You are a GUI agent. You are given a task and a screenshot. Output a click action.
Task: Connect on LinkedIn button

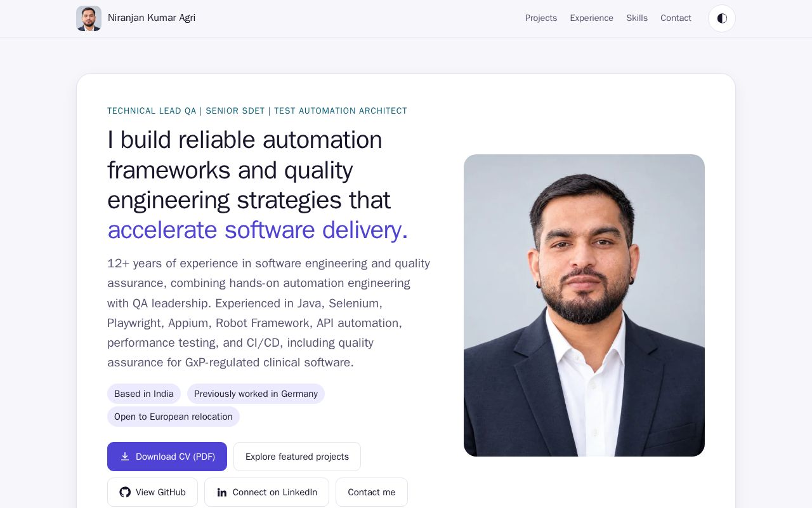click(x=266, y=492)
